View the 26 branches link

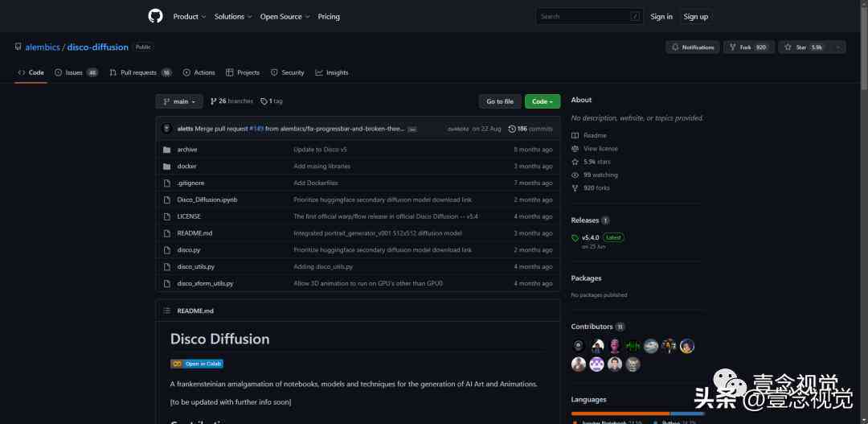point(231,101)
